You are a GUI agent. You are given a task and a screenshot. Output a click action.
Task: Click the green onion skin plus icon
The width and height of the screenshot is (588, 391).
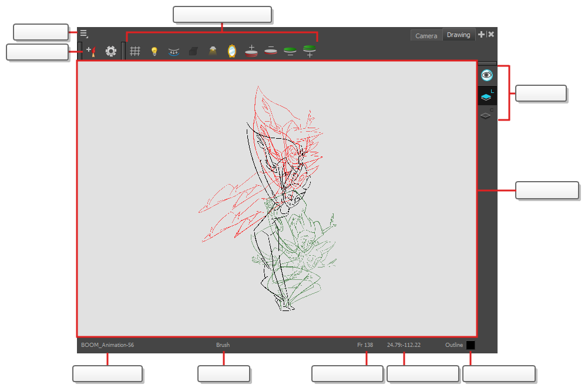tap(309, 51)
